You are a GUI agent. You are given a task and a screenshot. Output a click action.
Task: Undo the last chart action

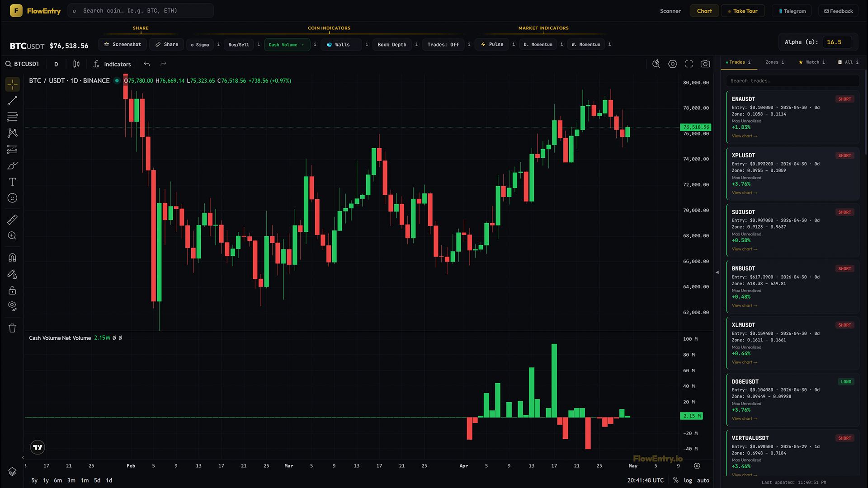147,64
